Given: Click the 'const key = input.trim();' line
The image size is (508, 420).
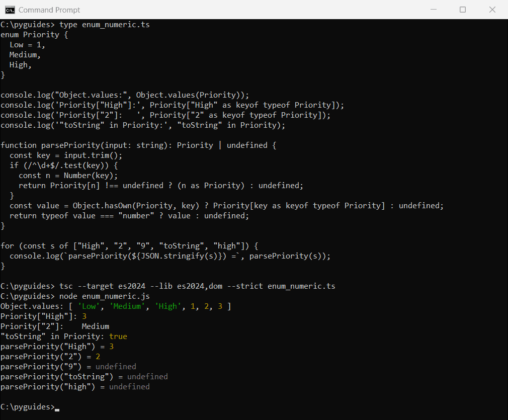Looking at the screenshot, I should pyautogui.click(x=66, y=155).
